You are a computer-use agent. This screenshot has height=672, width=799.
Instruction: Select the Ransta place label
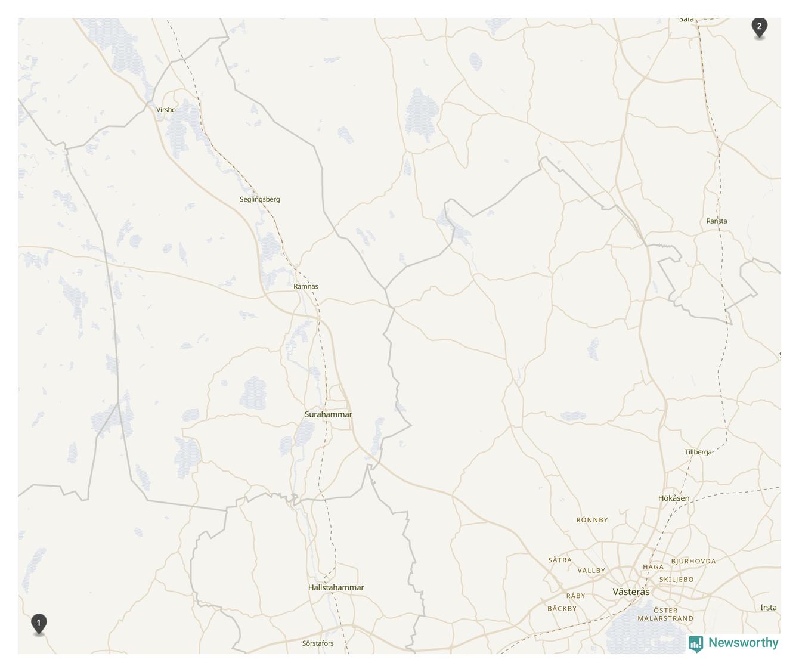click(x=716, y=221)
